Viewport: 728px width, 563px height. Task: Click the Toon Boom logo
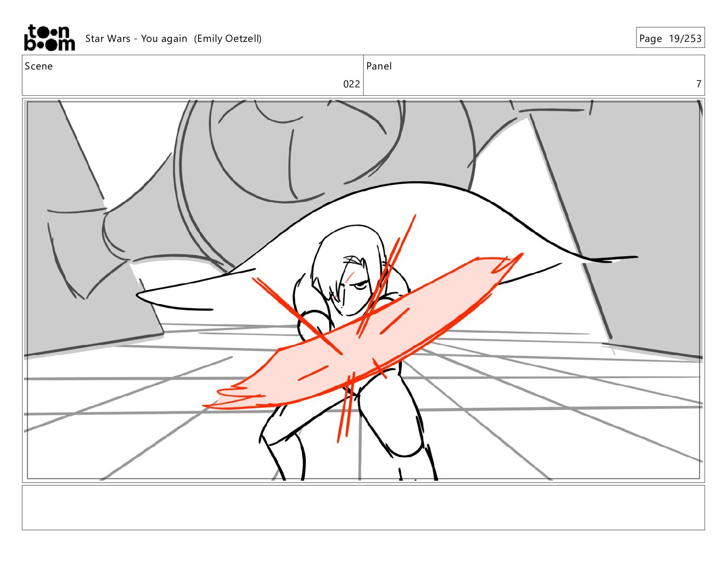coord(49,38)
